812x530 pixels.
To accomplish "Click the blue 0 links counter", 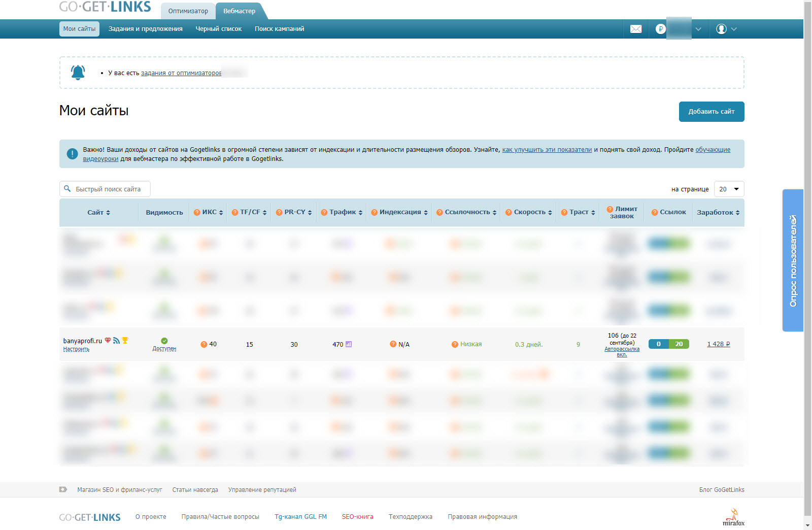I will (659, 344).
